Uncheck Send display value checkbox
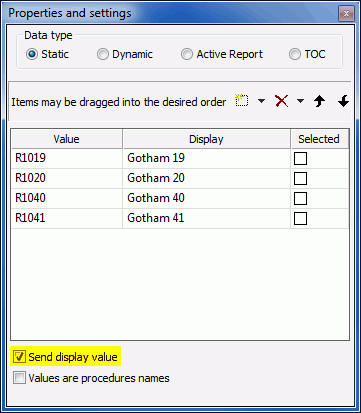Image resolution: width=361 pixels, height=413 pixels. (x=19, y=357)
